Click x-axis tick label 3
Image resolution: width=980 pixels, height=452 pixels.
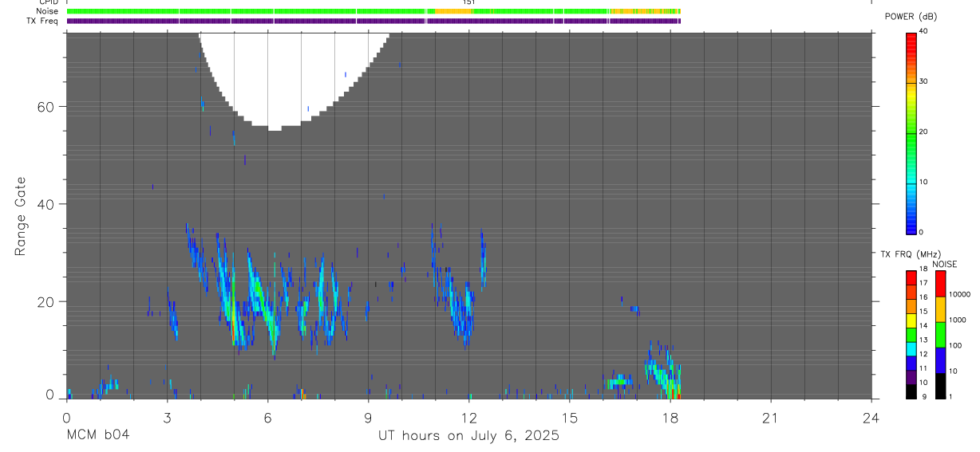(167, 418)
